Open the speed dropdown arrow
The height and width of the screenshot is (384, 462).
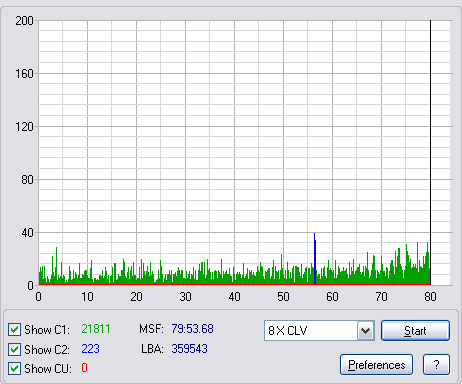(x=366, y=331)
